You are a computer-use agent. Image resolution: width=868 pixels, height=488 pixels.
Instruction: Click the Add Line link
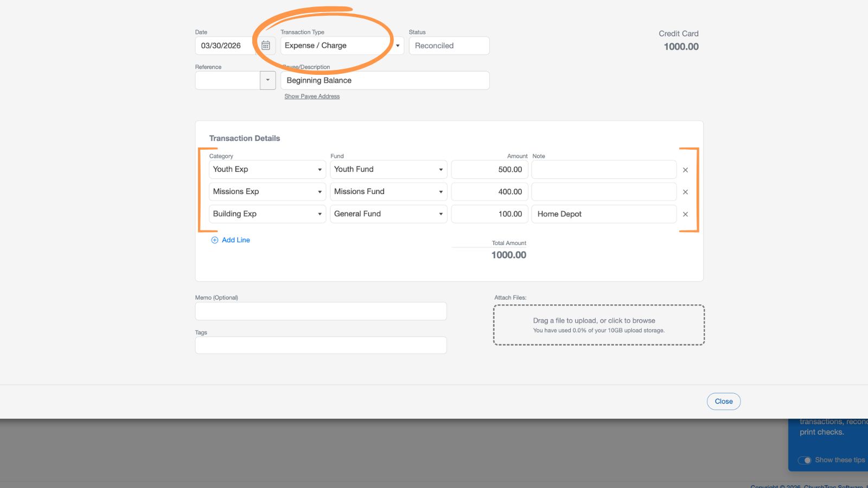[x=236, y=240]
